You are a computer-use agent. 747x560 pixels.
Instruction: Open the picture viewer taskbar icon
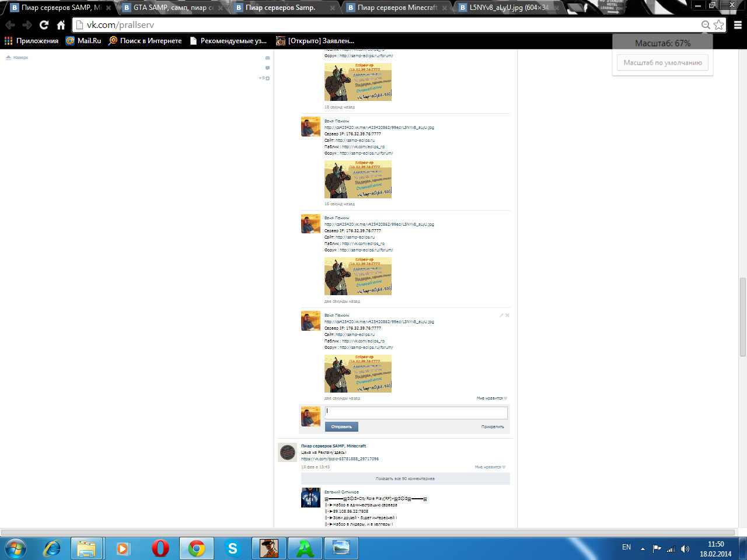(x=341, y=548)
